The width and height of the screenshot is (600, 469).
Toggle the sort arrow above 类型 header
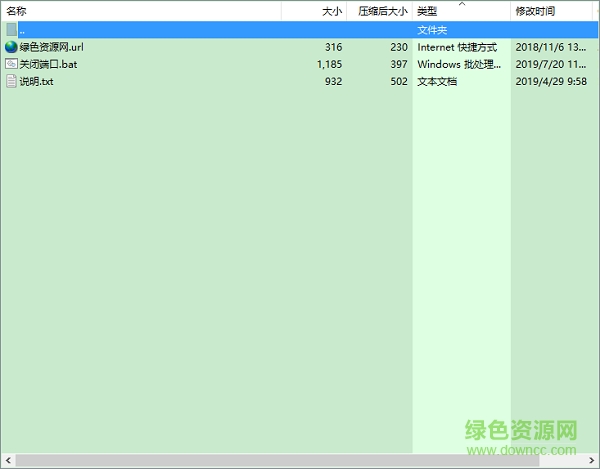462,3
